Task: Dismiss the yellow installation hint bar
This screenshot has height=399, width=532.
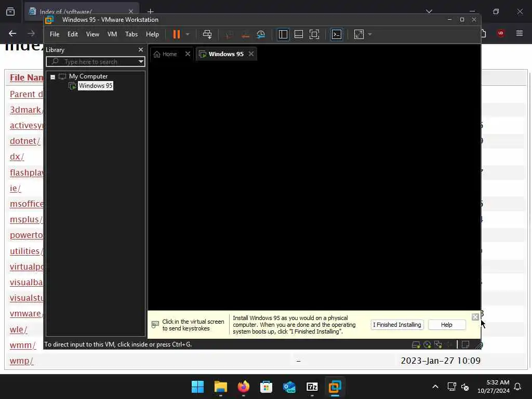Action: [x=475, y=317]
